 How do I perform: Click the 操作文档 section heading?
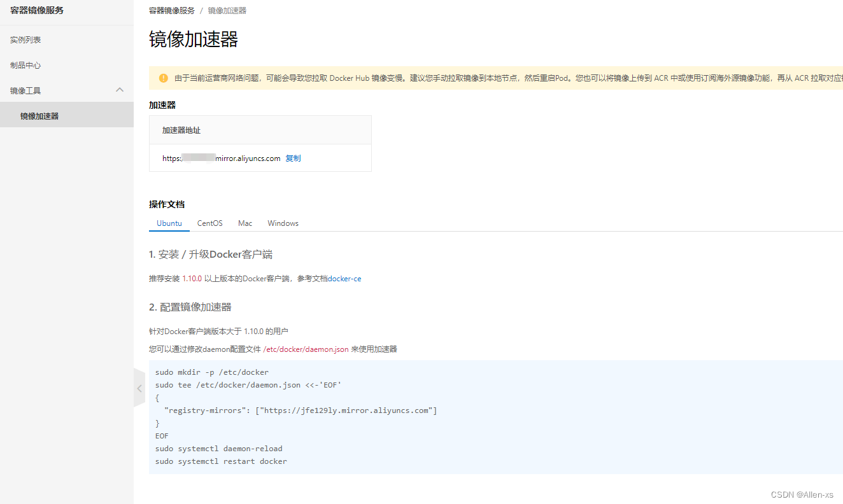pyautogui.click(x=167, y=204)
